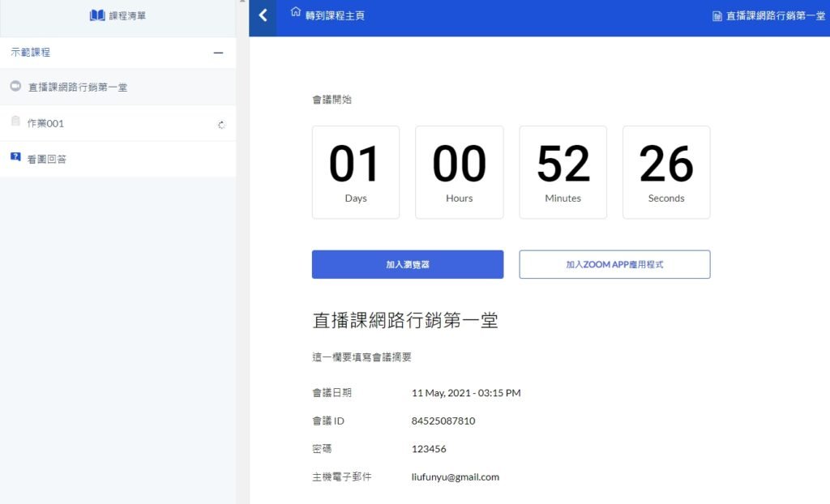Click the Seconds countdown box
Image resolution: width=830 pixels, height=504 pixels.
[x=666, y=172]
